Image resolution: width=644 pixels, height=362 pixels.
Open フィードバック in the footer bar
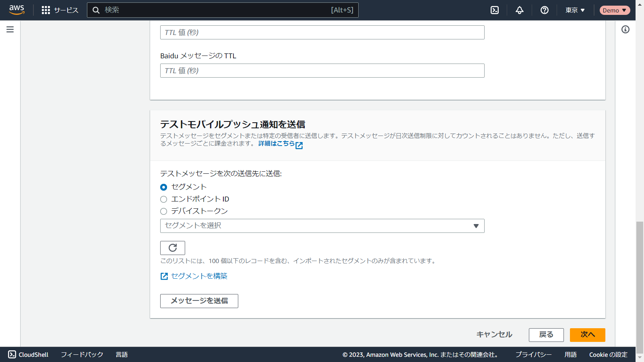tap(82, 354)
